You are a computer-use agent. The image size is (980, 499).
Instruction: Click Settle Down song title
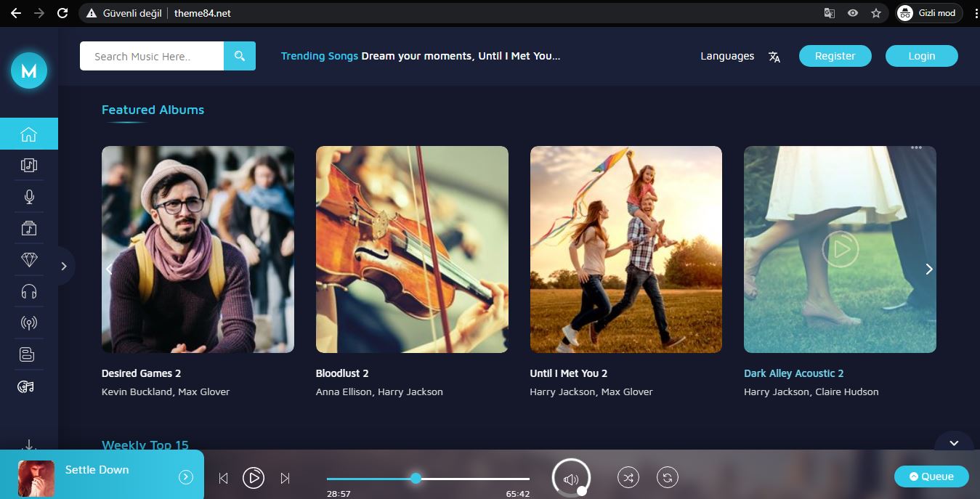(x=97, y=470)
